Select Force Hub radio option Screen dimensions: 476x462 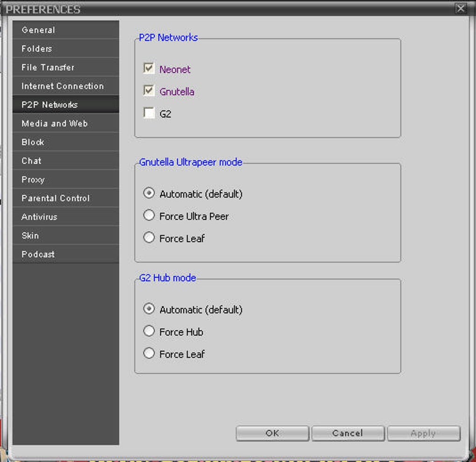pyautogui.click(x=149, y=331)
